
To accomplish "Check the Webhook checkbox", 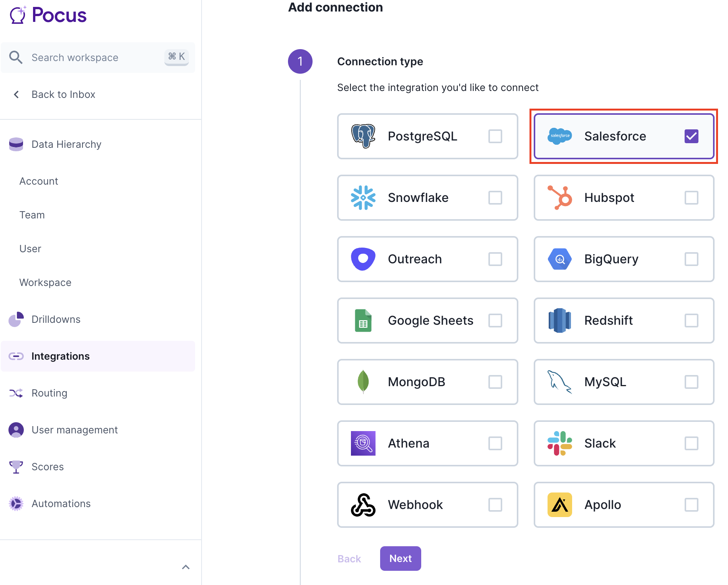I will pos(495,505).
